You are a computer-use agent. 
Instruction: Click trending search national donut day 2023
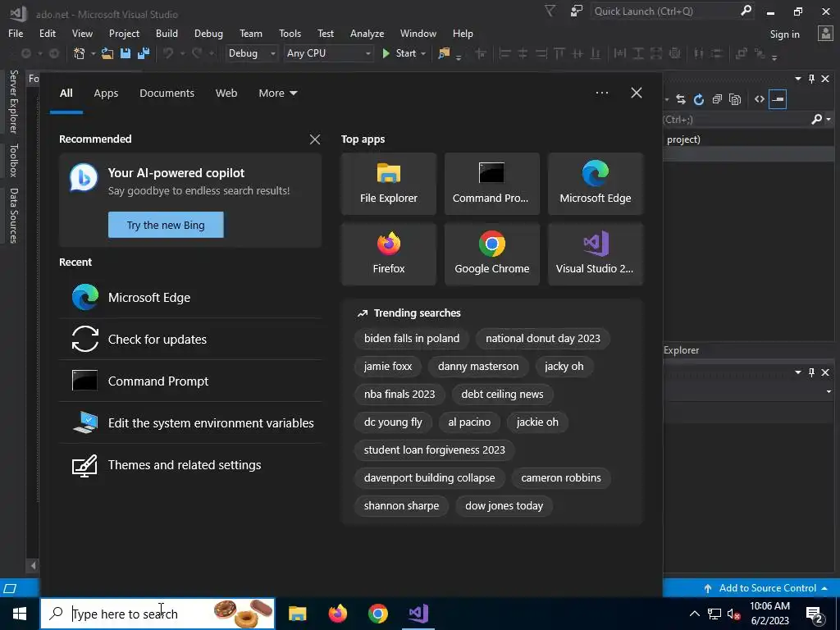[543, 339]
